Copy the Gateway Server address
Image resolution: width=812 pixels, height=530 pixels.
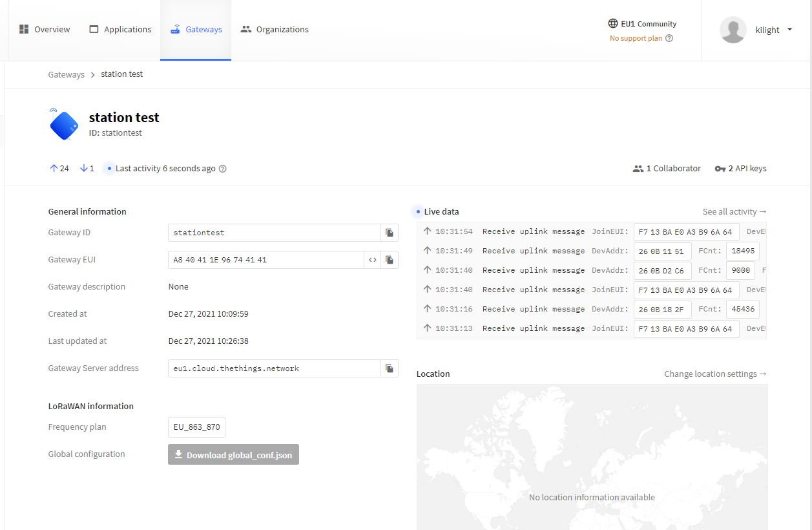(390, 368)
